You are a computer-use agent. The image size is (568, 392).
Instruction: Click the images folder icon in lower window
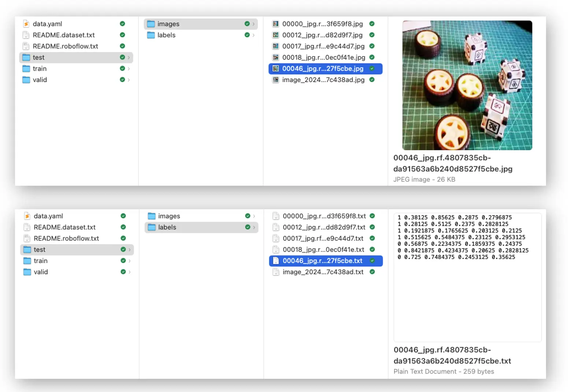pyautogui.click(x=152, y=216)
